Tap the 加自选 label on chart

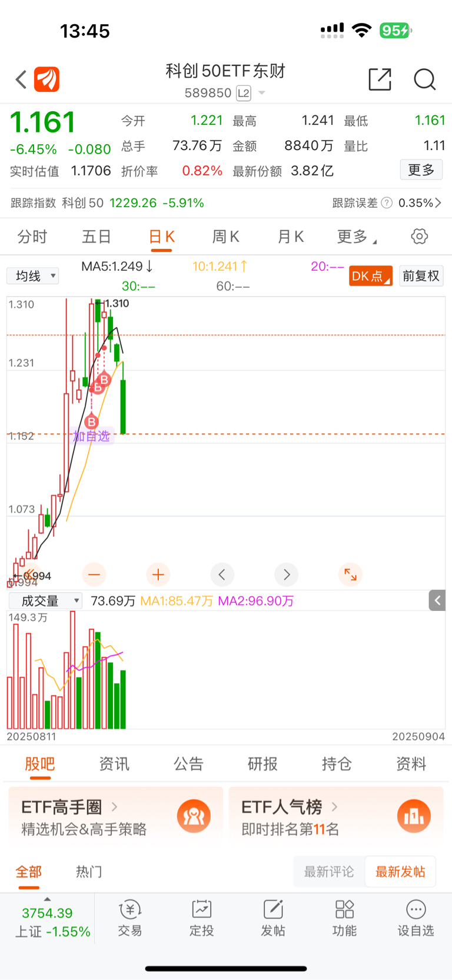click(91, 436)
